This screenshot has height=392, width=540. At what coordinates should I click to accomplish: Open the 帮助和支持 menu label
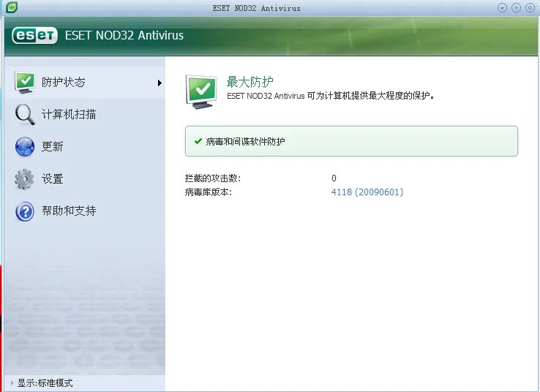[69, 211]
